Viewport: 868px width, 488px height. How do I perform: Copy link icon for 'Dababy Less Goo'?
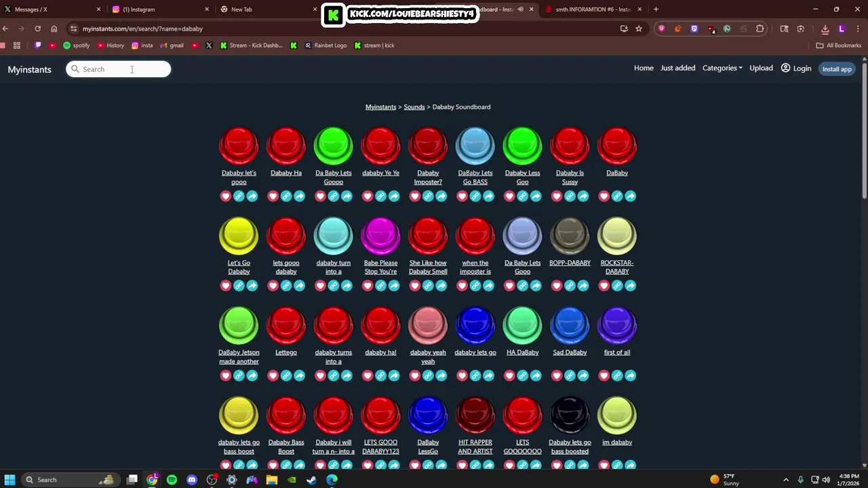pos(522,196)
